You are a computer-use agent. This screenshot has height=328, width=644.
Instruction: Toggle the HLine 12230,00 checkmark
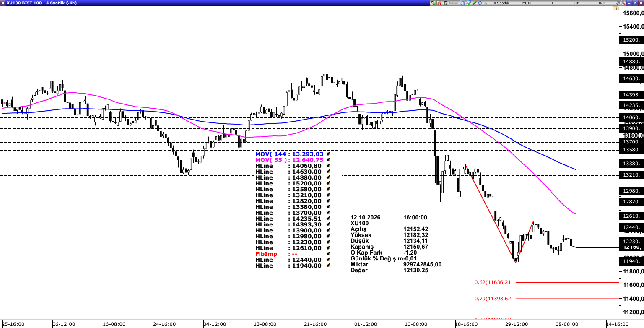(328, 242)
